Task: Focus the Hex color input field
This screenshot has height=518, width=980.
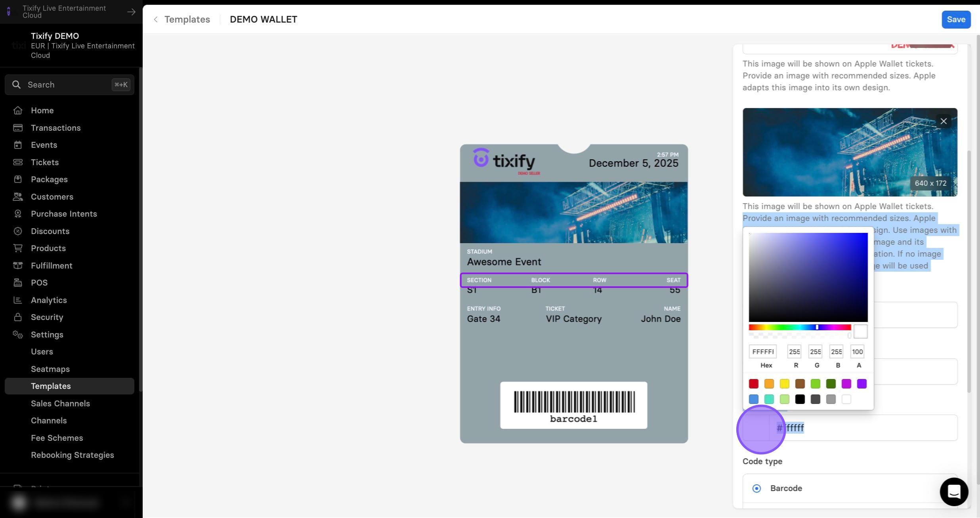Action: click(762, 352)
